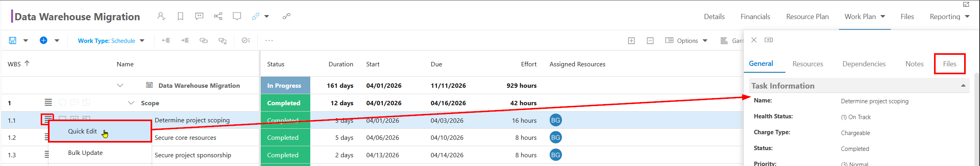Open the more actions ellipsis menu
Viewport: 980px width, 166px height.
[x=269, y=41]
